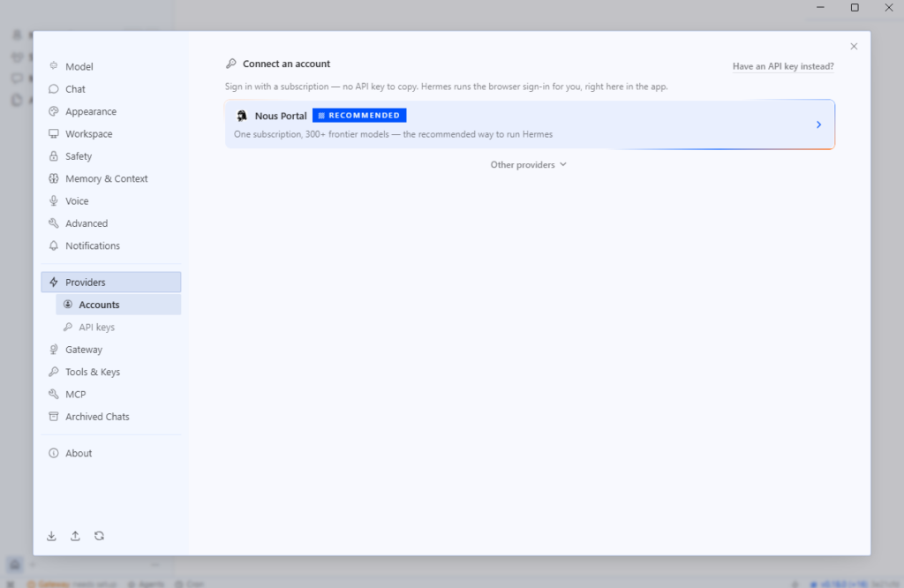Go to Appearance settings
Image resolution: width=904 pixels, height=588 pixels.
(110, 111)
